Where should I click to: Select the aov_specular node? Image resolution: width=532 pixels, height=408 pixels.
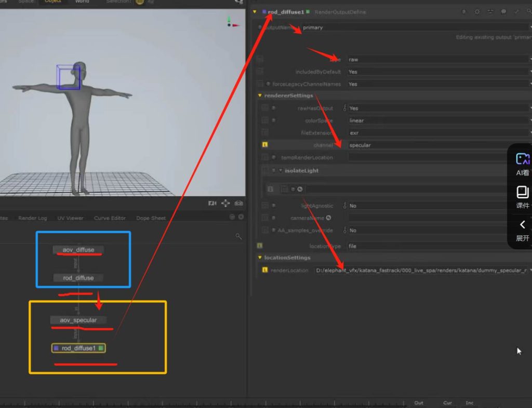78,320
